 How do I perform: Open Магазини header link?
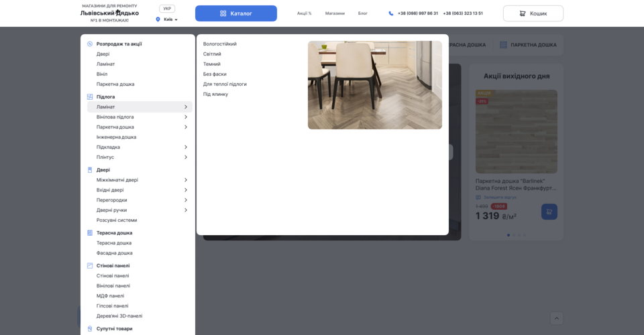(335, 13)
